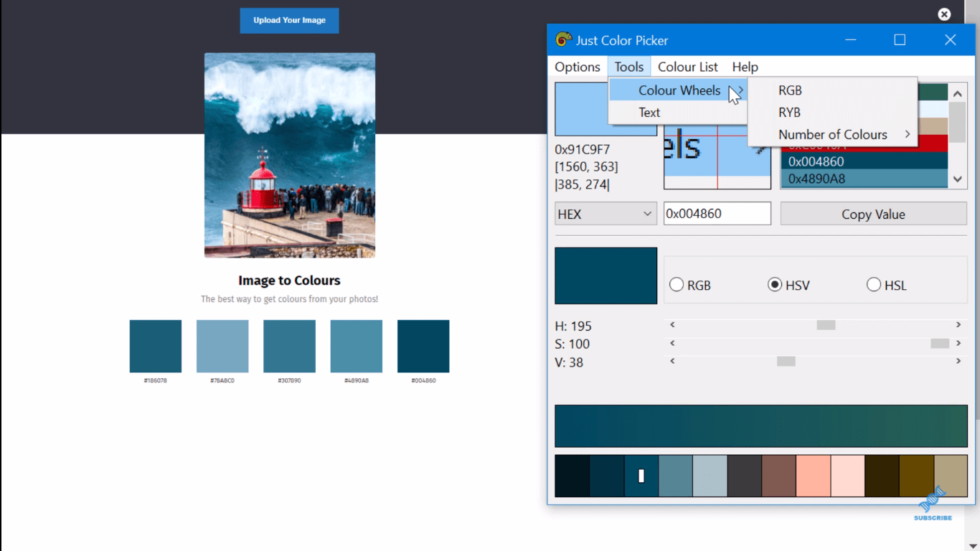Click the hex value input field
The height and width of the screenshot is (551, 980).
pos(717,214)
